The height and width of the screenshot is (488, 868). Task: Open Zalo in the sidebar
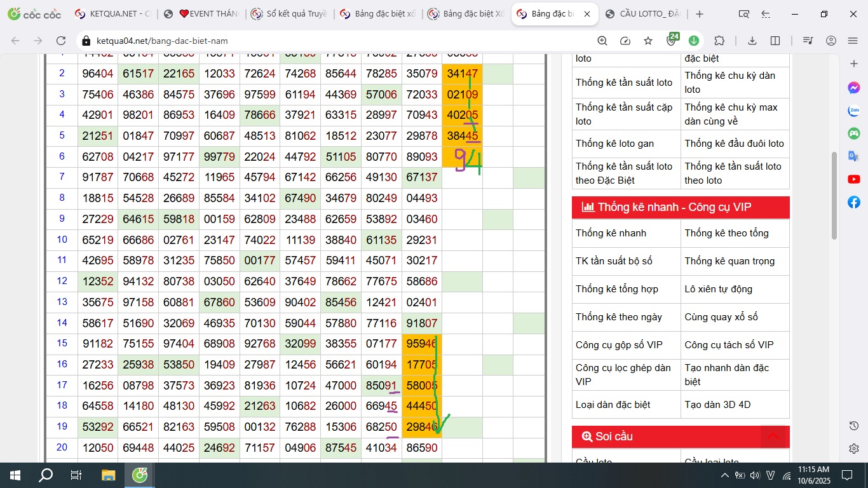[x=854, y=111]
